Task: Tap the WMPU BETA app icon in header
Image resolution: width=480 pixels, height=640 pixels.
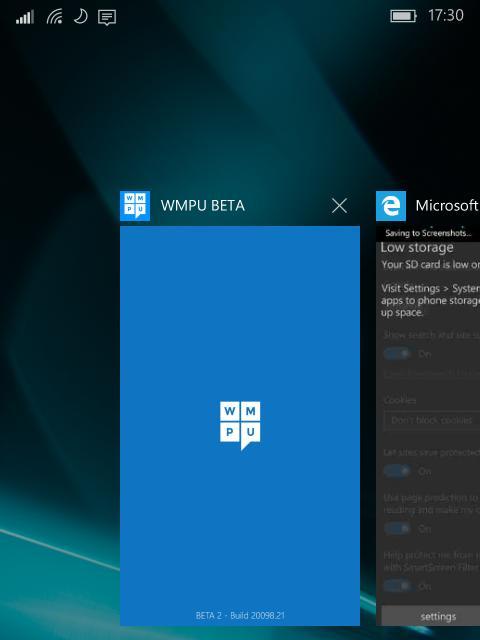Action: click(x=135, y=206)
